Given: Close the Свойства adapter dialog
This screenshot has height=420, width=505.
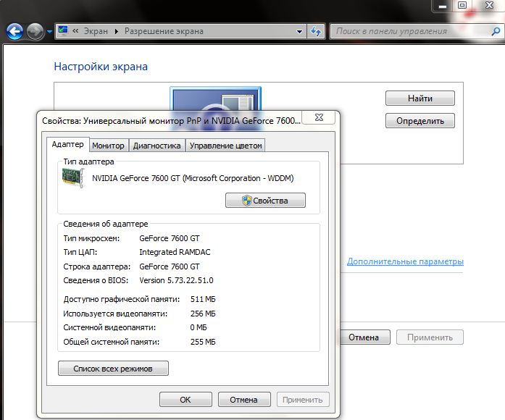Looking at the screenshot, I should pyautogui.click(x=319, y=117).
